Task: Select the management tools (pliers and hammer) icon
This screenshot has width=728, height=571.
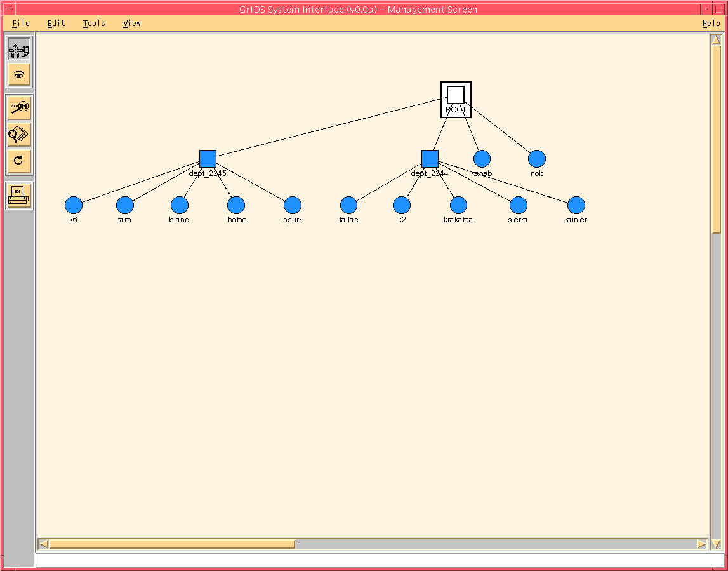Action: pyautogui.click(x=19, y=50)
